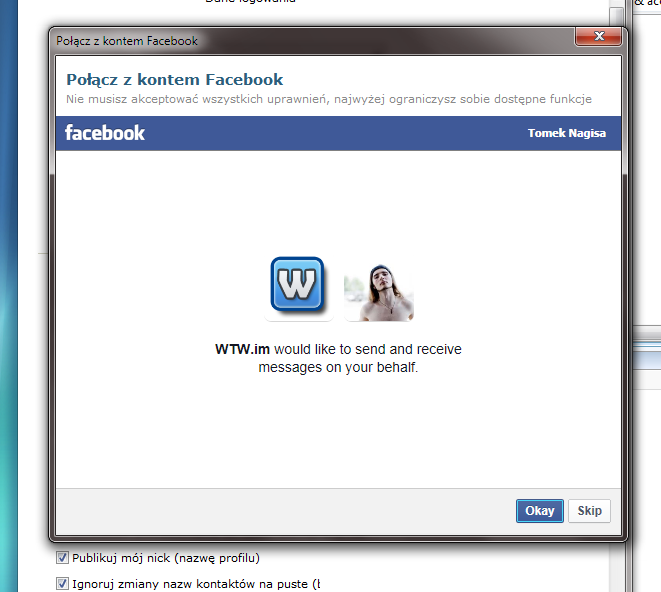Click the user profile photo thumbnail
This screenshot has width=661, height=592.
click(x=379, y=292)
